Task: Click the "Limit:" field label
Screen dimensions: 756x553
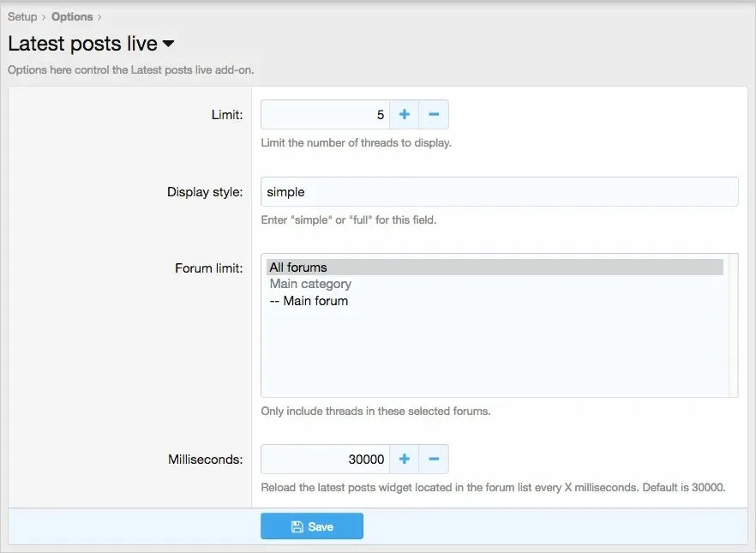Action: (227, 115)
